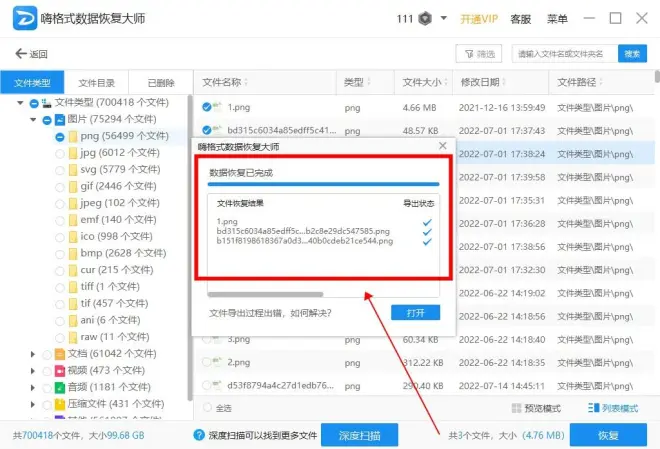
Task: Expand the 视频 (473) tree node
Action: [x=33, y=371]
